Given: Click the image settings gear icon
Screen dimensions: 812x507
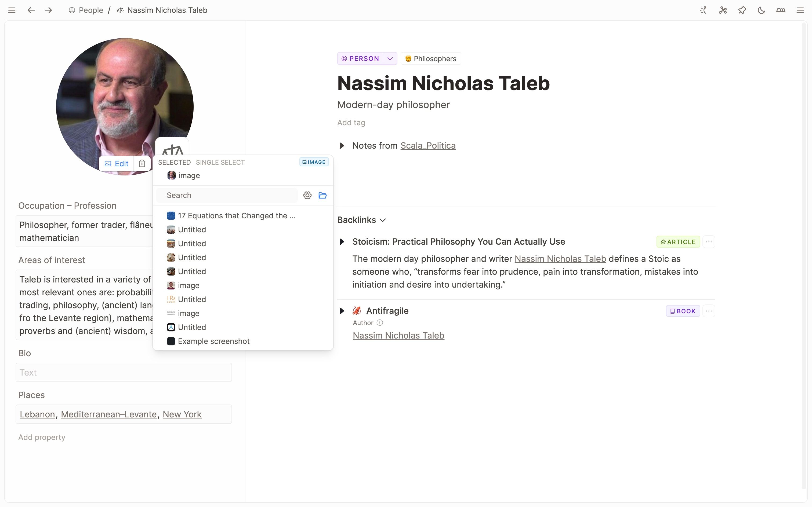Looking at the screenshot, I should [x=307, y=195].
